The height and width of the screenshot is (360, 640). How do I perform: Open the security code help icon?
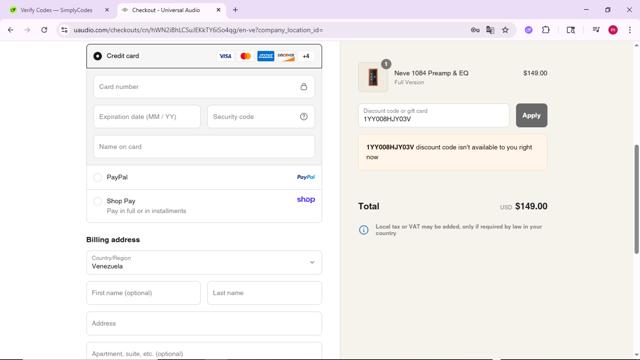[x=304, y=117]
